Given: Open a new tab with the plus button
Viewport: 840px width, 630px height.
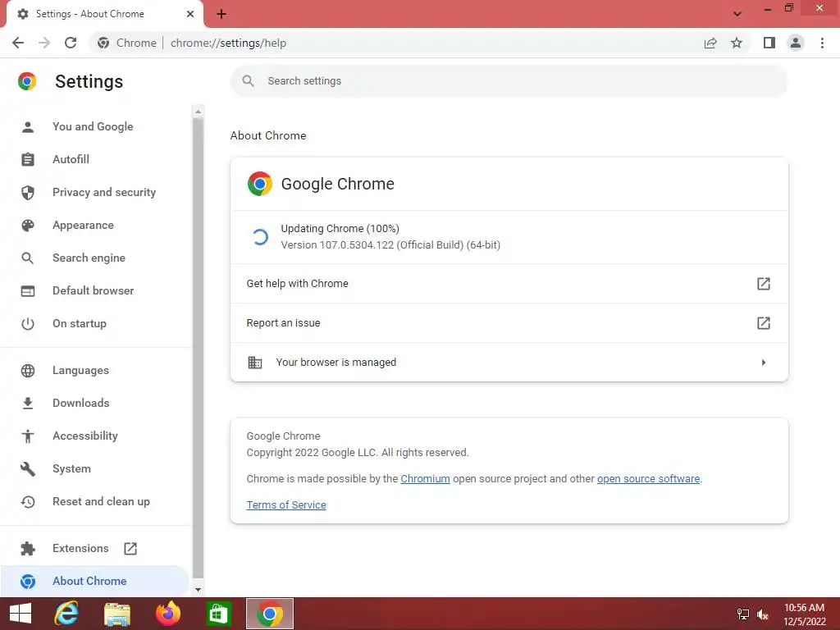Looking at the screenshot, I should coord(221,14).
